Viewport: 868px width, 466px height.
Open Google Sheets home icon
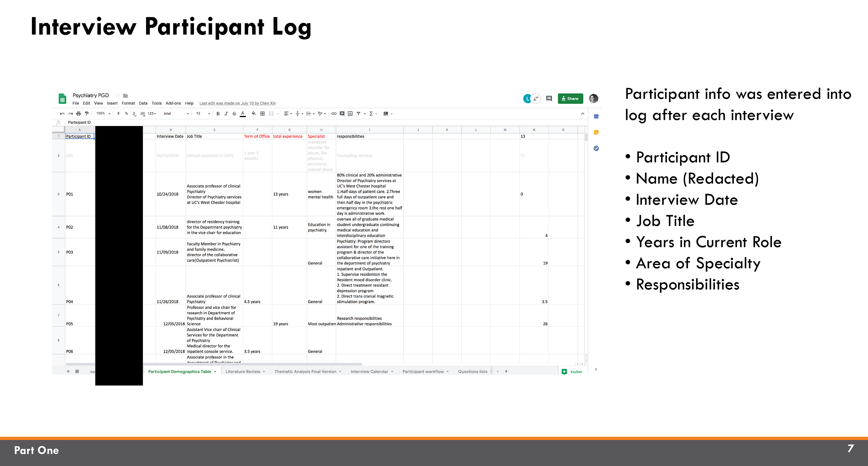[x=62, y=99]
